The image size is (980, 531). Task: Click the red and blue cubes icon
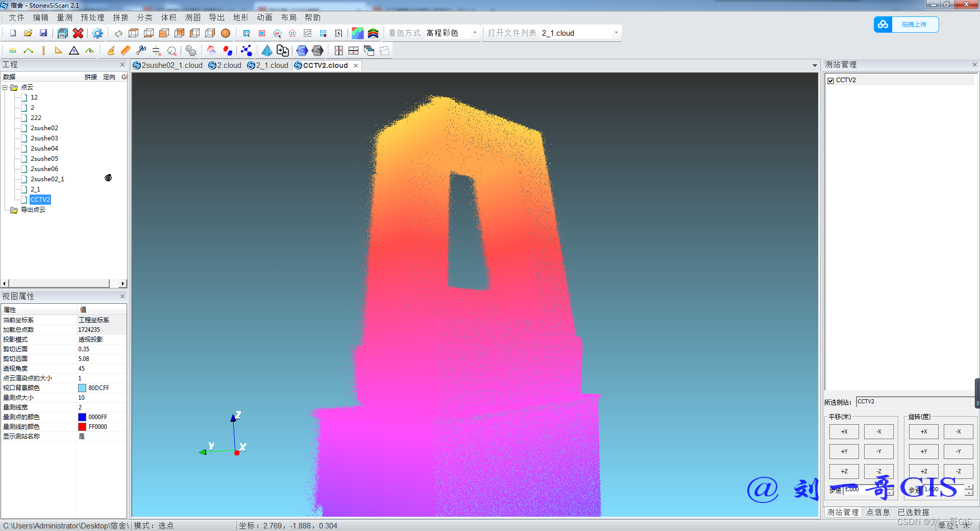(x=228, y=51)
